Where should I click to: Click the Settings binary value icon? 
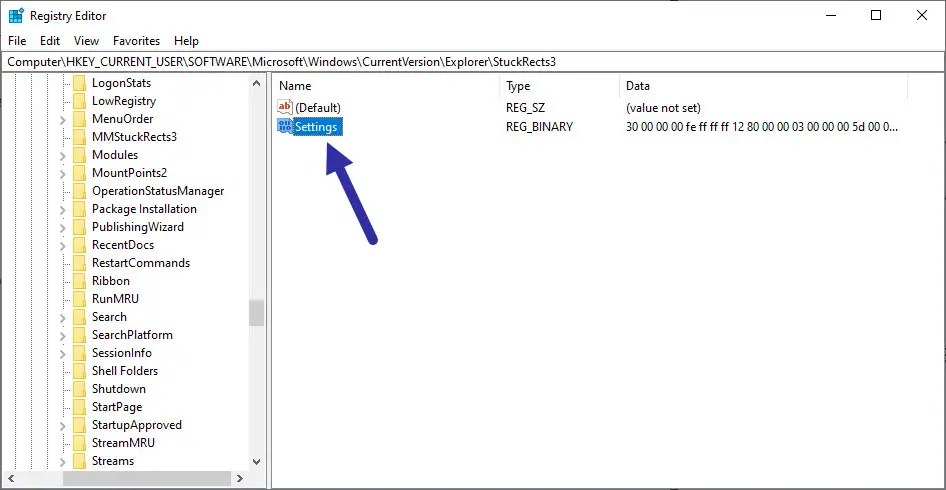pyautogui.click(x=284, y=126)
